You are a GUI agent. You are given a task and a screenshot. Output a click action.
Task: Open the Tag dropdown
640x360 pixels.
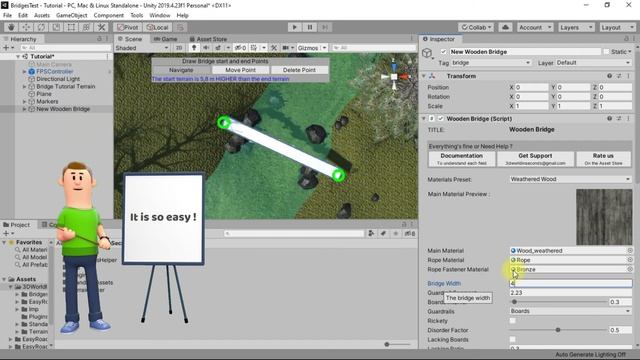click(x=491, y=63)
